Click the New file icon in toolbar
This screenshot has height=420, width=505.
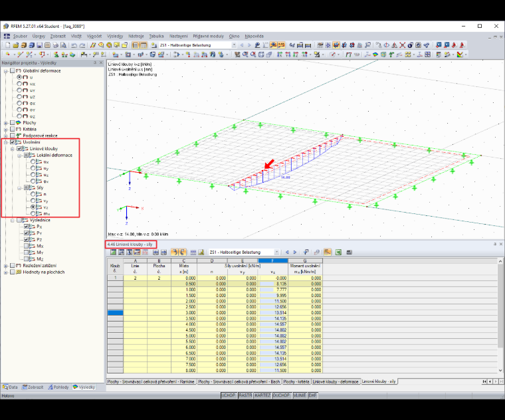(x=8, y=45)
